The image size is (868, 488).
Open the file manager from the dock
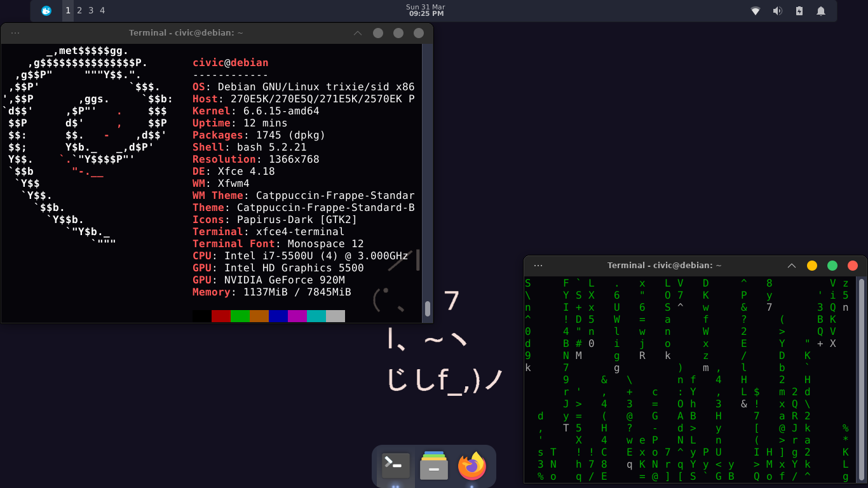click(x=434, y=466)
